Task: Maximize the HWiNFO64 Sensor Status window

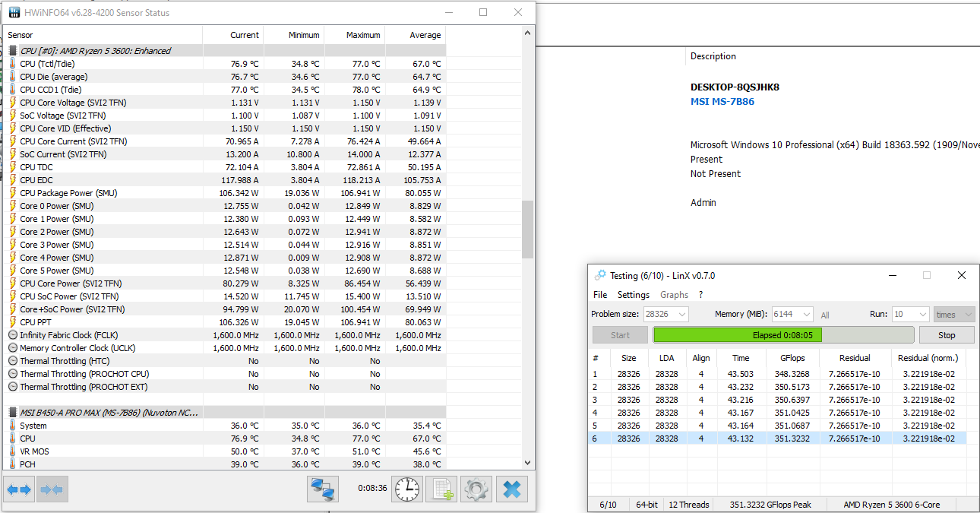Action: pyautogui.click(x=483, y=12)
